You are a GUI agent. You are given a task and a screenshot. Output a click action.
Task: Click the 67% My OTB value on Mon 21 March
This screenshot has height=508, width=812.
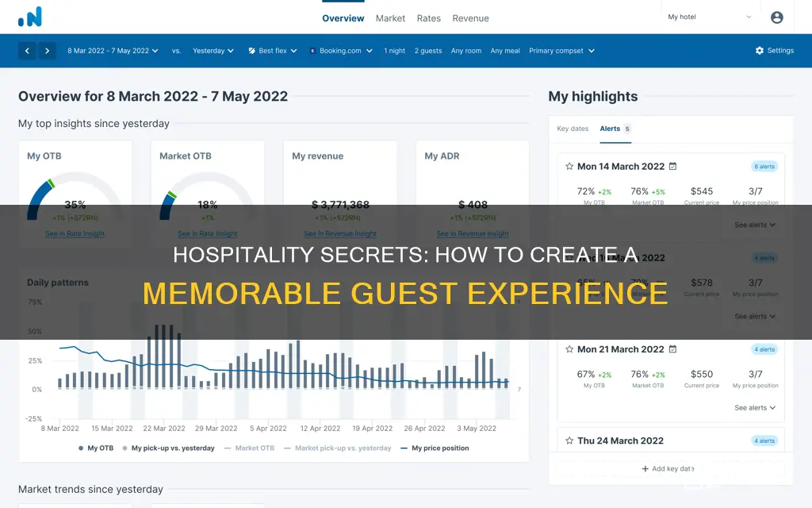tap(586, 375)
